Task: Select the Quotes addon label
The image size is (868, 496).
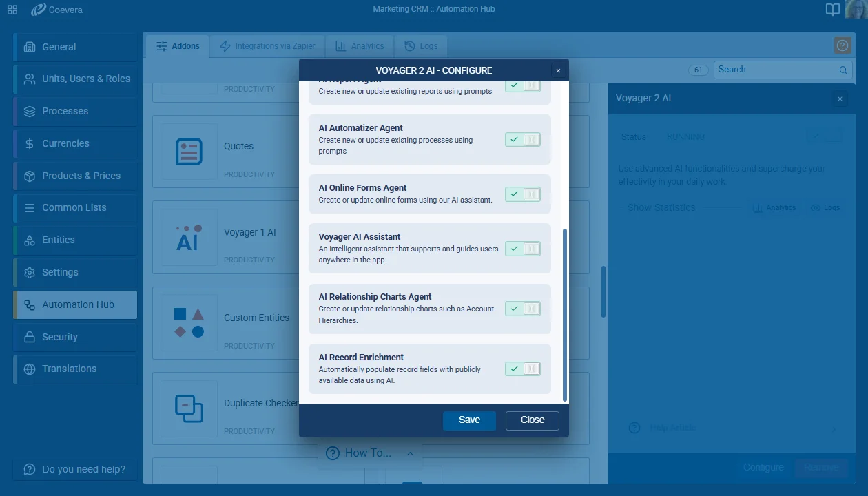Action: pos(239,146)
